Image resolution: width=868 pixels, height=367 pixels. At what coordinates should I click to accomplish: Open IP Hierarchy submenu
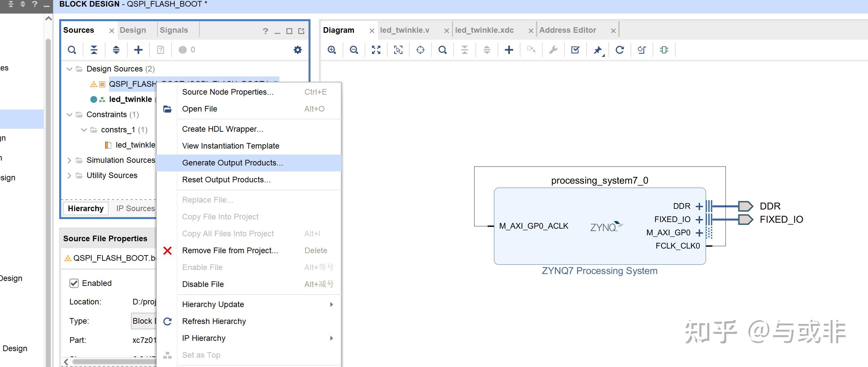(x=259, y=338)
